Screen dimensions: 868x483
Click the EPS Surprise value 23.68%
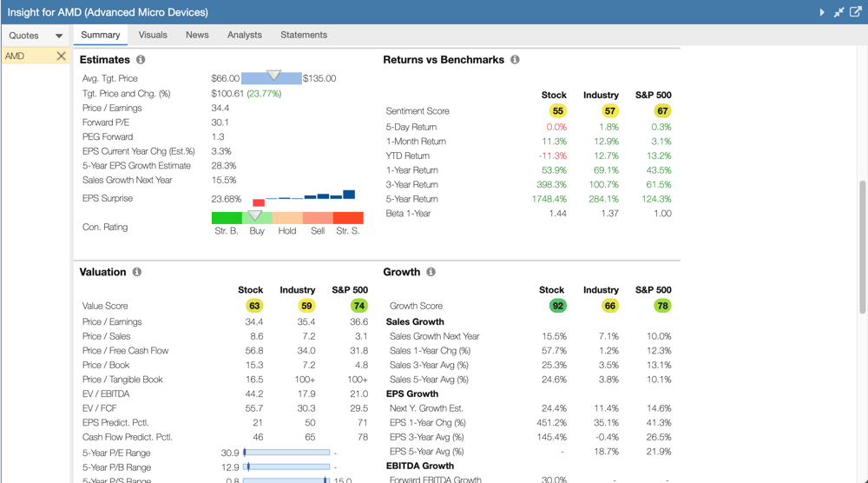(x=227, y=199)
